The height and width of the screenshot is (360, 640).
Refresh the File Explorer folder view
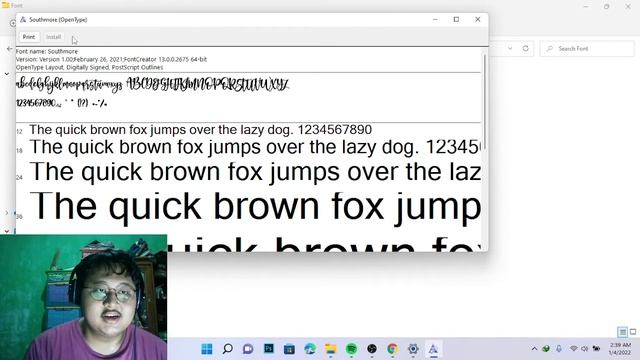coord(526,49)
